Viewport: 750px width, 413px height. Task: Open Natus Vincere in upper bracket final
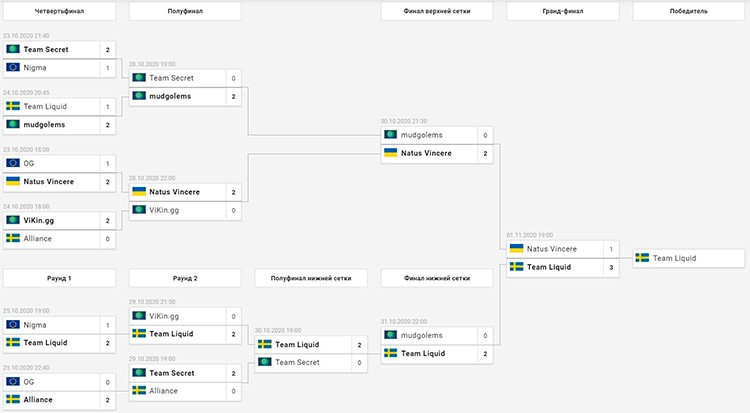click(426, 153)
